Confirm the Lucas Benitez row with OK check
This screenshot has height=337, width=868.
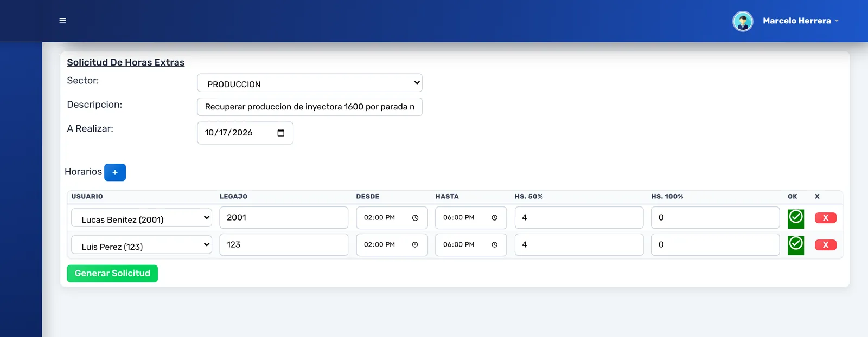[796, 218]
